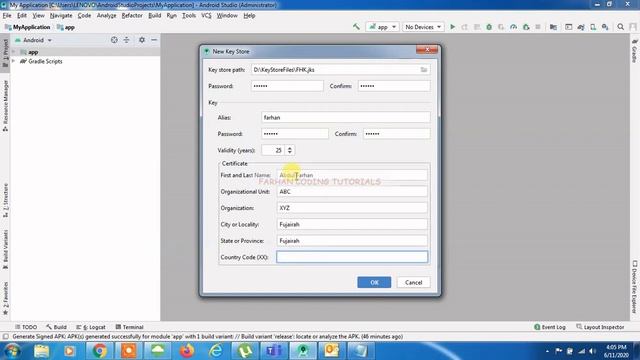640x360 pixels.
Task: Open the Refactor menu
Action: [x=132, y=16]
